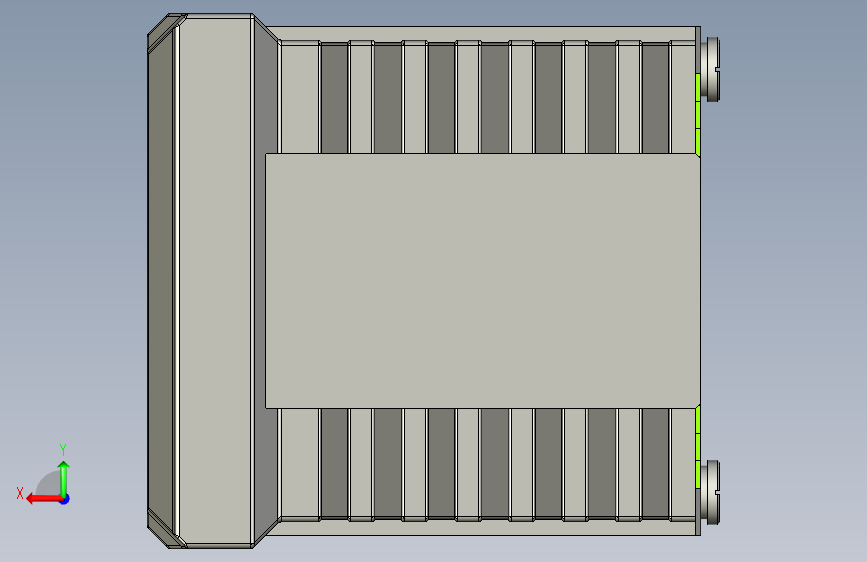This screenshot has height=562, width=867.
Task: Pick the upper green terminal strip
Action: point(698,115)
